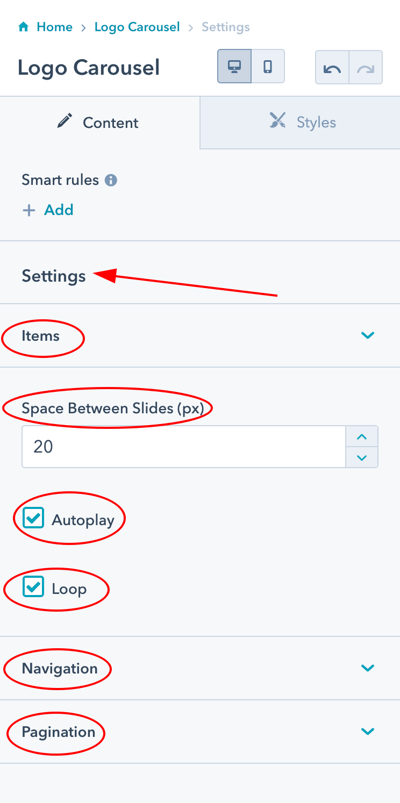Image resolution: width=400 pixels, height=803 pixels.
Task: Uncheck the Loop checkbox
Action: click(33, 587)
